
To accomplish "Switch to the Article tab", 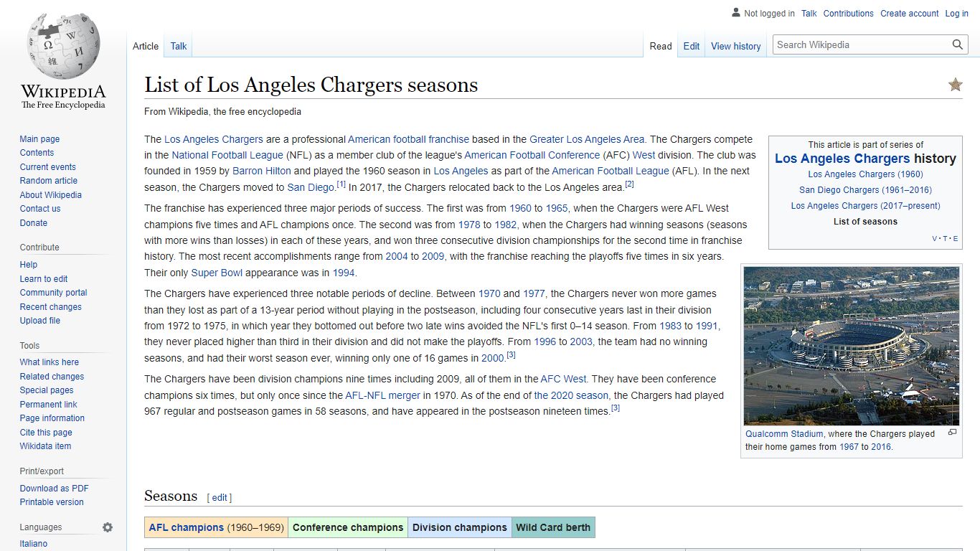I will click(x=146, y=46).
